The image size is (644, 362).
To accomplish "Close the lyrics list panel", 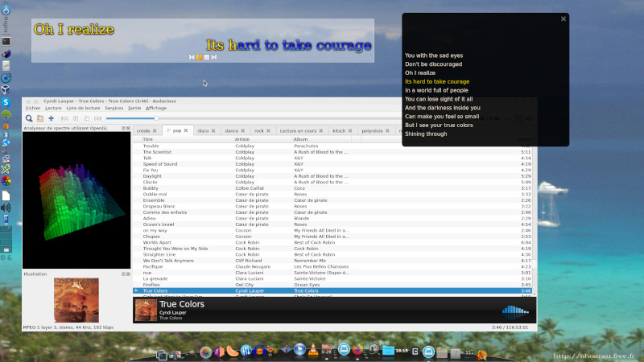I will [x=563, y=19].
